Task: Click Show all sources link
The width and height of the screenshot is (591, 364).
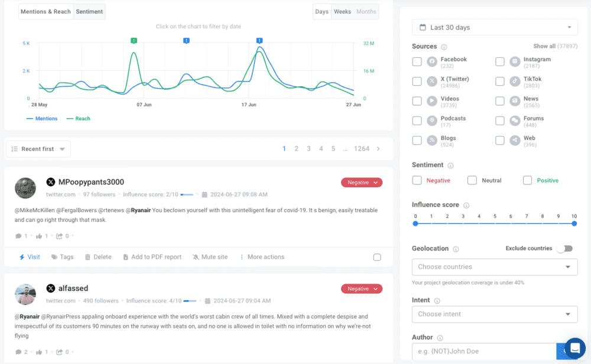Action: tap(555, 46)
